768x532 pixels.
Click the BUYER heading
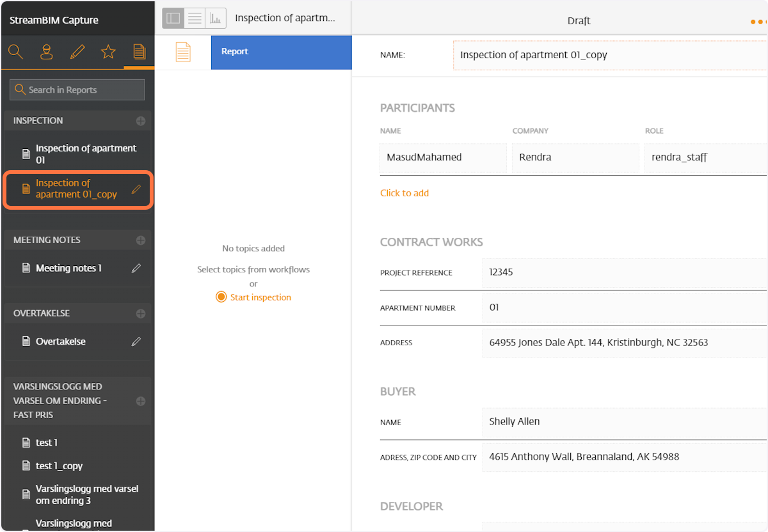397,391
